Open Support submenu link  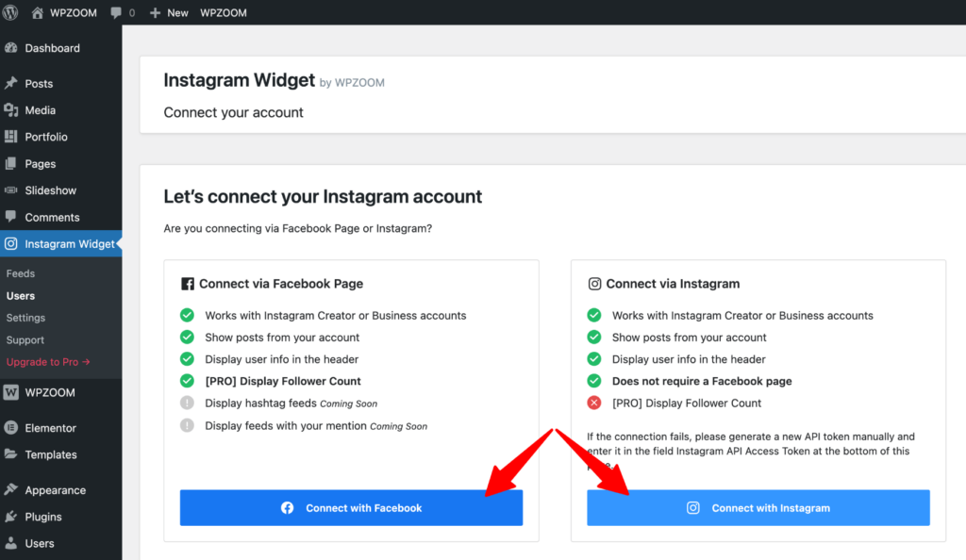click(x=25, y=340)
